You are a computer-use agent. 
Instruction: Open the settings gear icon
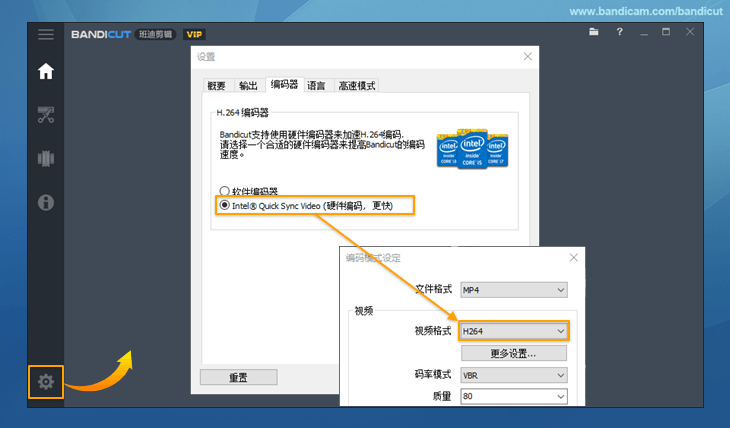click(46, 382)
